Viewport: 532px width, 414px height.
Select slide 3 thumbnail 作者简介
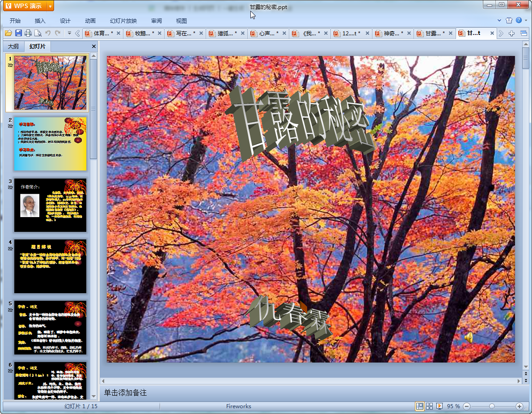pyautogui.click(x=50, y=205)
